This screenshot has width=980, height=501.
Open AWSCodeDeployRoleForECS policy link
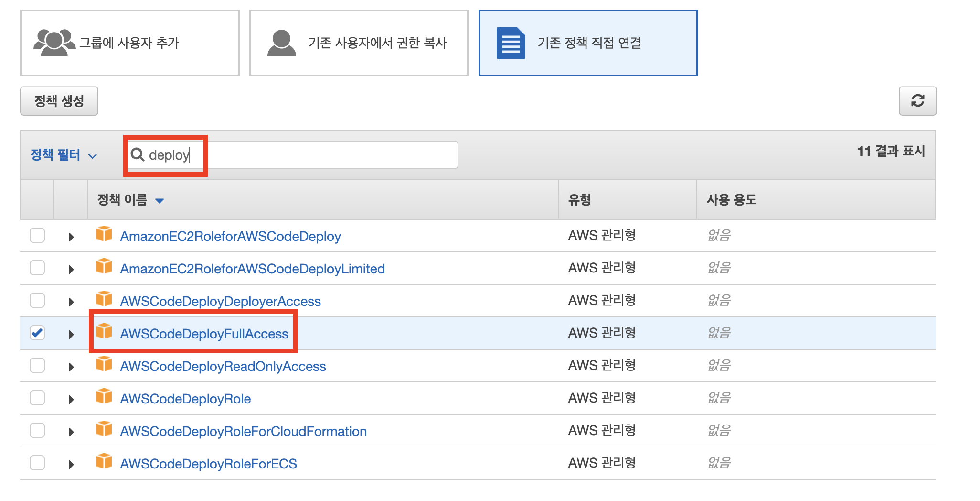coord(208,464)
